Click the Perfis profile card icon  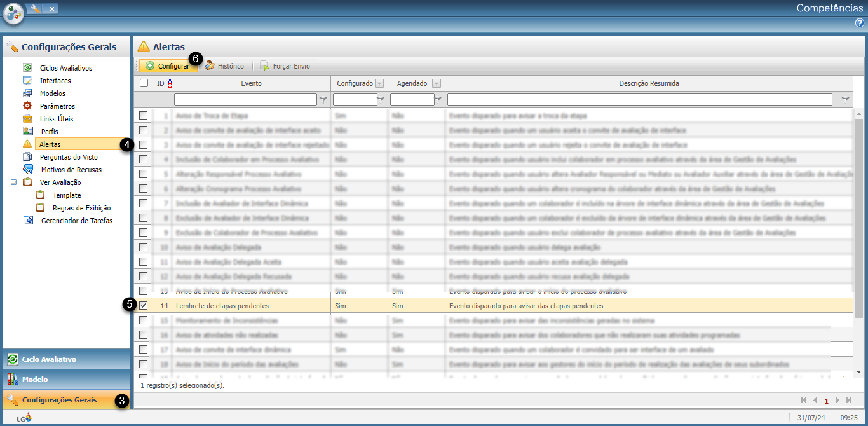click(x=27, y=131)
